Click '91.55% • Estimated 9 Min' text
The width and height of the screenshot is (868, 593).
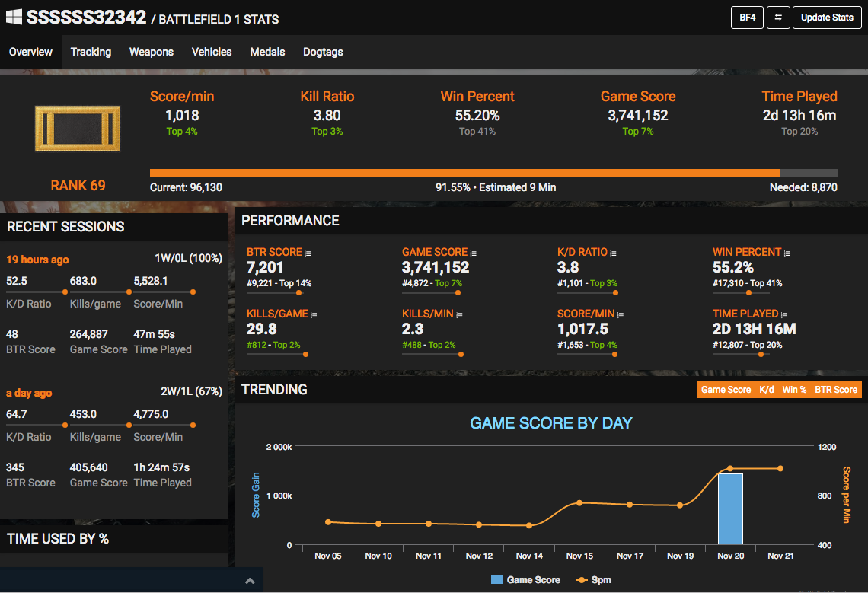[496, 188]
